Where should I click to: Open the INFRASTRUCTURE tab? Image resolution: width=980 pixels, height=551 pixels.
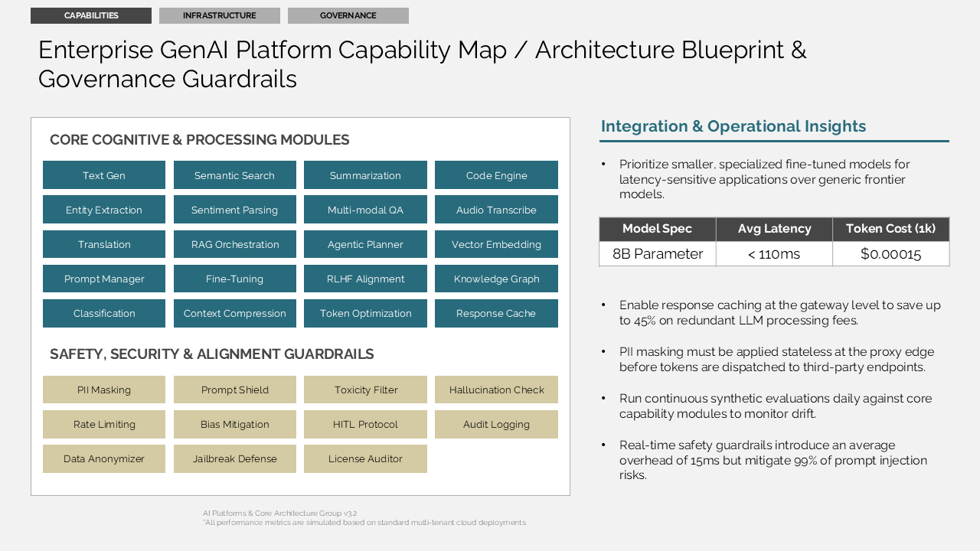pos(220,15)
